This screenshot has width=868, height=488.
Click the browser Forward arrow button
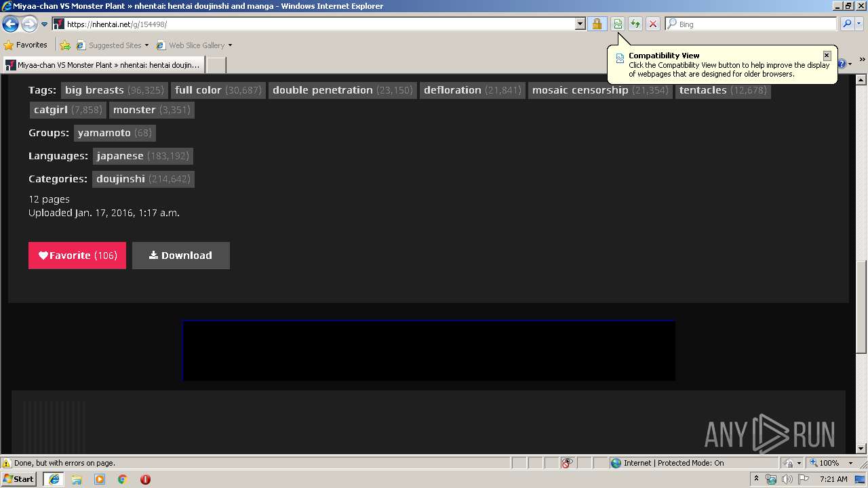28,24
